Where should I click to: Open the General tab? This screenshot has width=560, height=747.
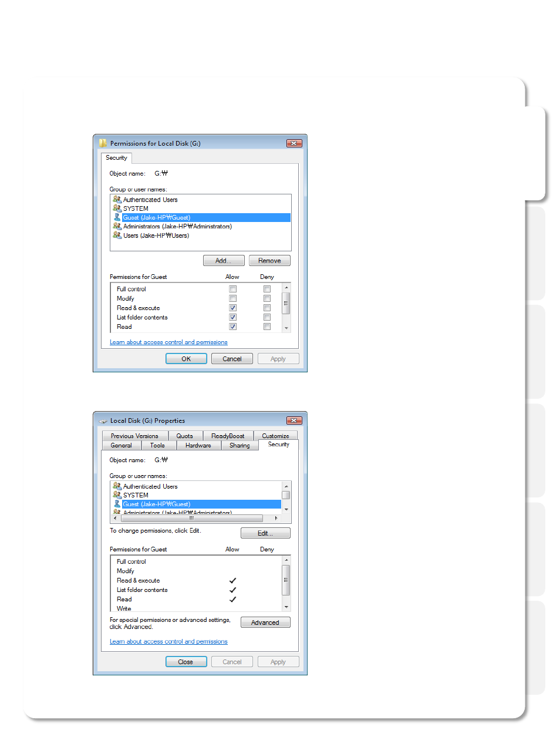(122, 445)
